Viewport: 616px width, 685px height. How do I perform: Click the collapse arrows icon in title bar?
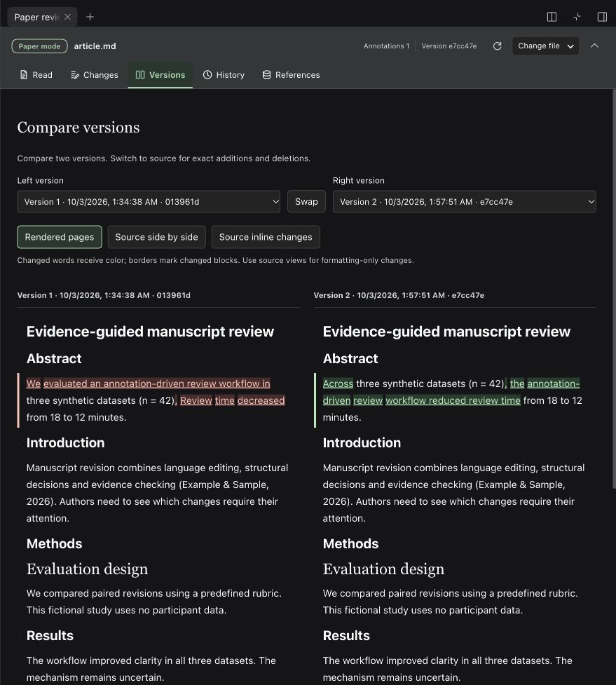[x=577, y=17]
